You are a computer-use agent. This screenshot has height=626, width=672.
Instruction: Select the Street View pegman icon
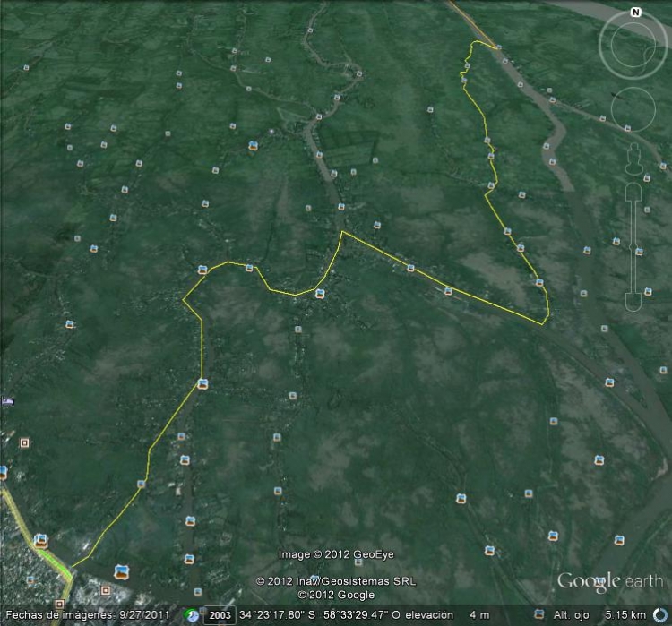(x=633, y=159)
